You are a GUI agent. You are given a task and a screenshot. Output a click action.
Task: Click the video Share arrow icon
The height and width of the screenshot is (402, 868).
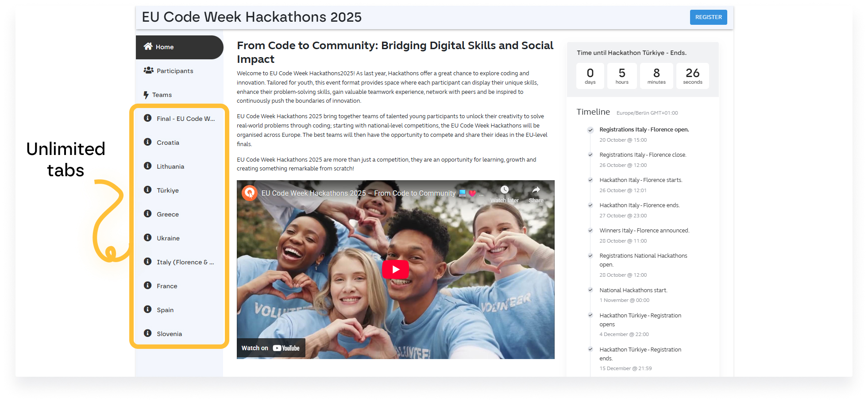point(536,190)
